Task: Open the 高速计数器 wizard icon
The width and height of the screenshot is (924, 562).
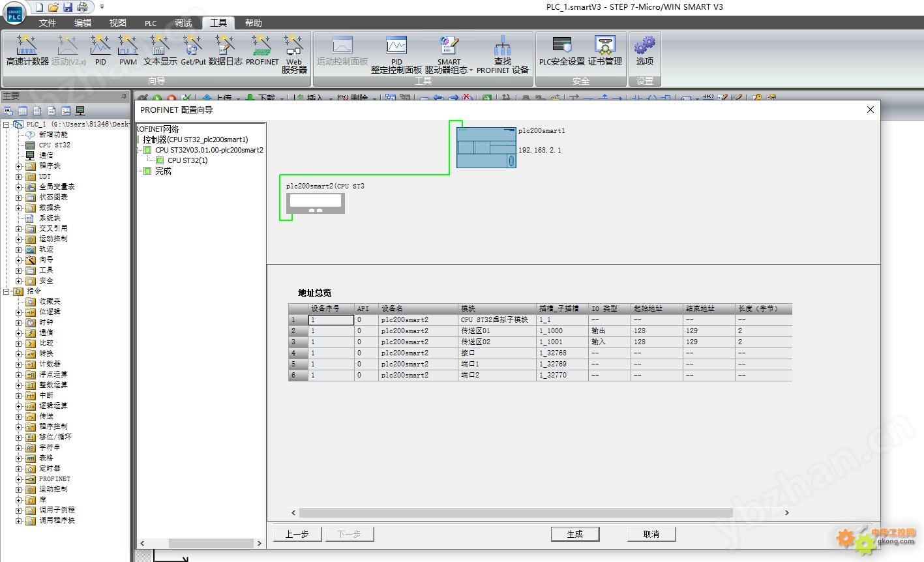Action: pos(27,46)
